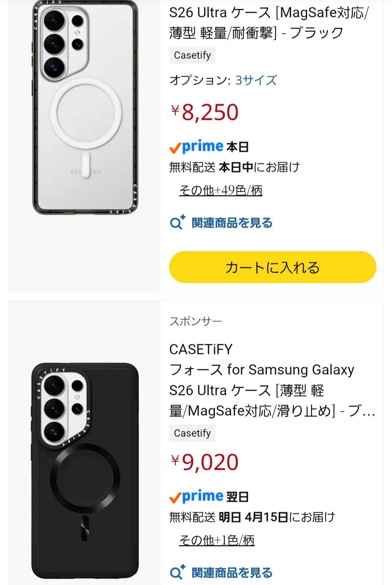This screenshot has width=392, height=585.
Task: Open the S26 Ultra ケース ブラック product title
Action: tap(269, 23)
